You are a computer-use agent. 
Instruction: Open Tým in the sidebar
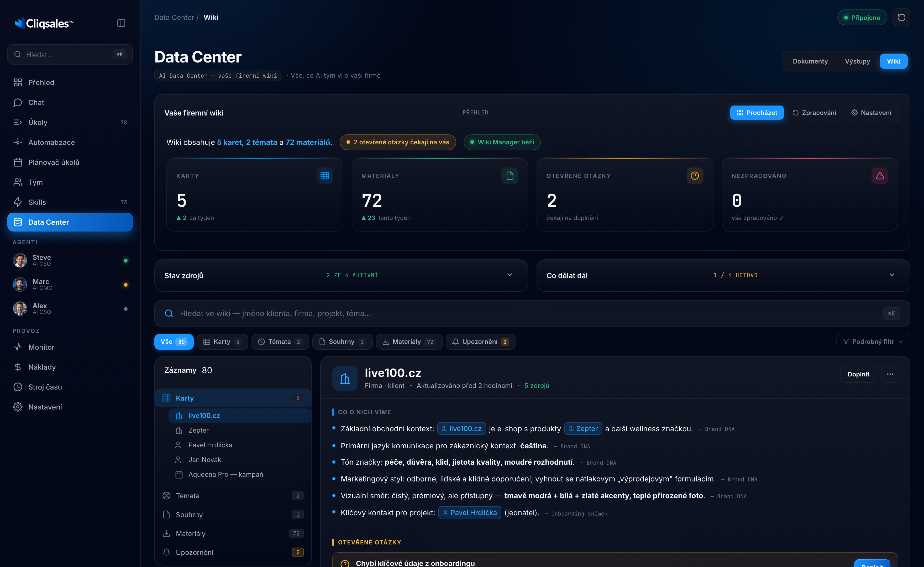point(70,182)
